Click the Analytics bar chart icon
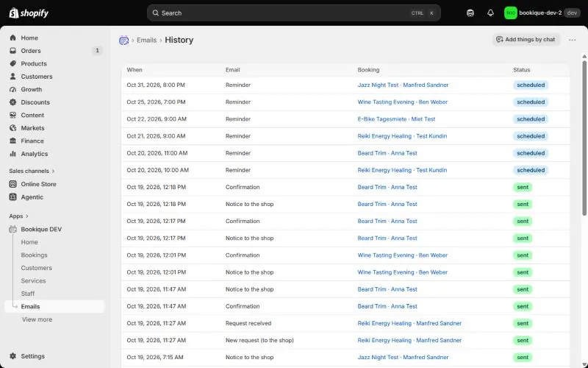 click(12, 154)
